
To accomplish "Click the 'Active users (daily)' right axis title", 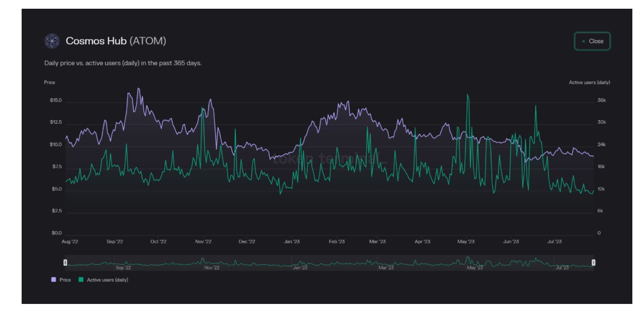I will pos(590,82).
